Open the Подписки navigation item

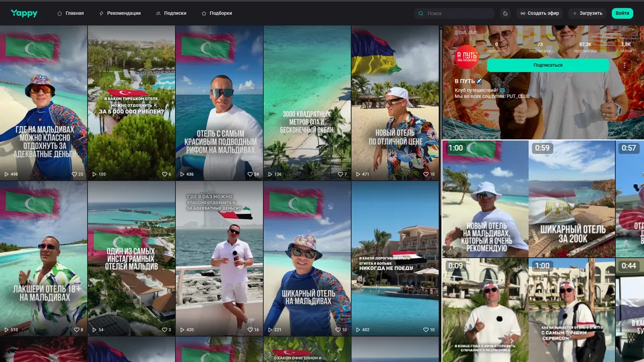tap(171, 13)
